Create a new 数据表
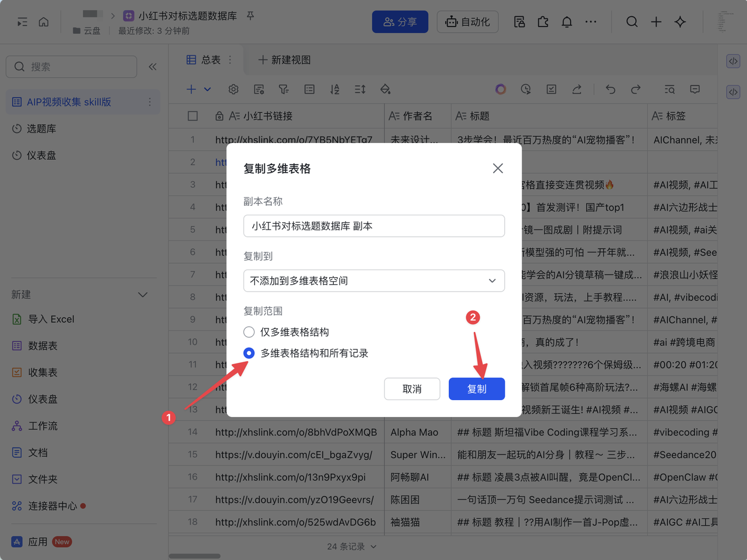 click(35, 346)
